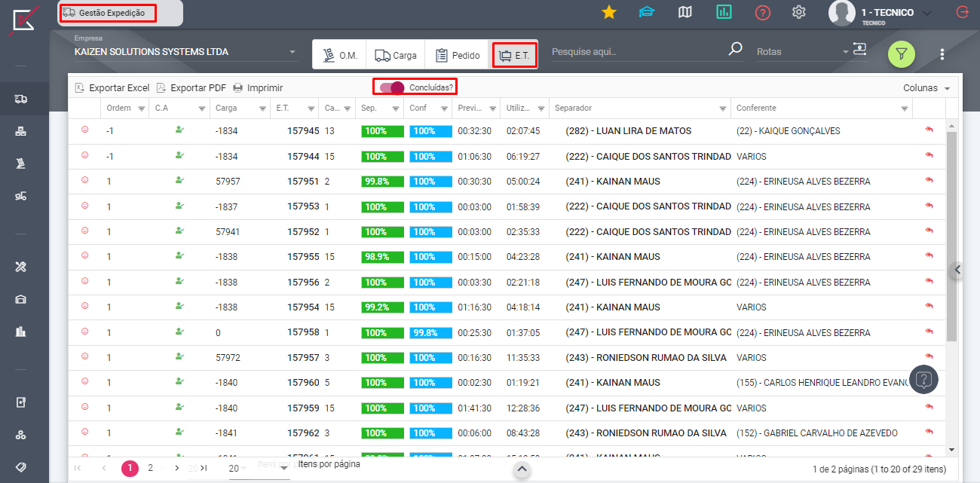Select the Gestão Expedição tab
Viewport: 980px width, 483px height.
coord(108,13)
